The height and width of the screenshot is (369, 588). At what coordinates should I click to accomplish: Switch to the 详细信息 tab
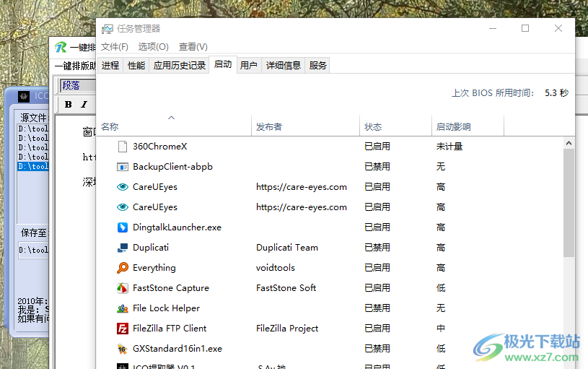point(283,65)
